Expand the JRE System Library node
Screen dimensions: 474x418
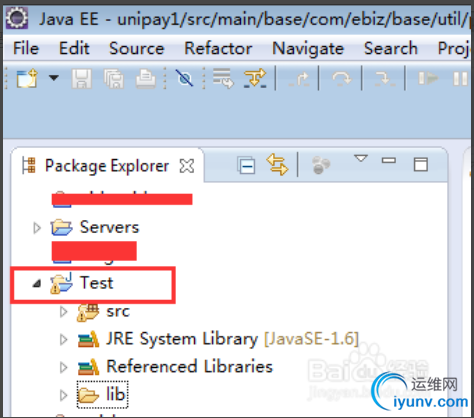pos(63,340)
